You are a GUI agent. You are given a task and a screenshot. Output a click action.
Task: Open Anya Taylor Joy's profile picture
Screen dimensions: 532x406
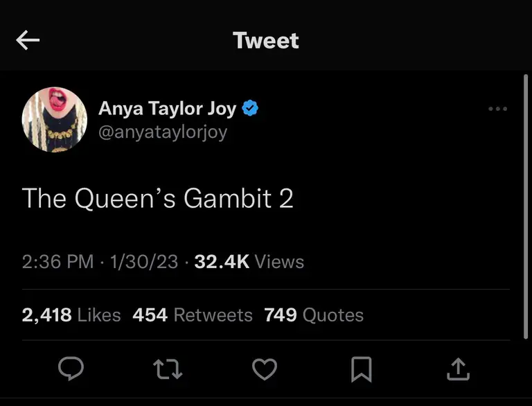click(55, 119)
